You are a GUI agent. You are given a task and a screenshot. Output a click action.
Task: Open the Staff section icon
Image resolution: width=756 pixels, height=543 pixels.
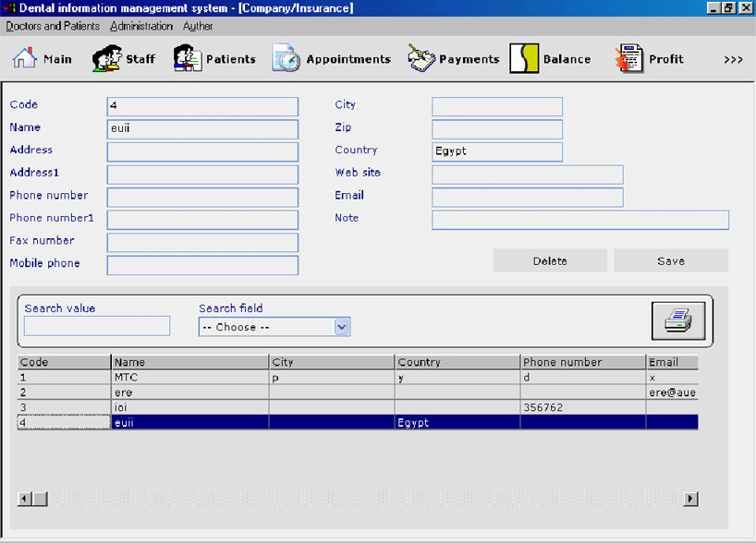tap(107, 59)
